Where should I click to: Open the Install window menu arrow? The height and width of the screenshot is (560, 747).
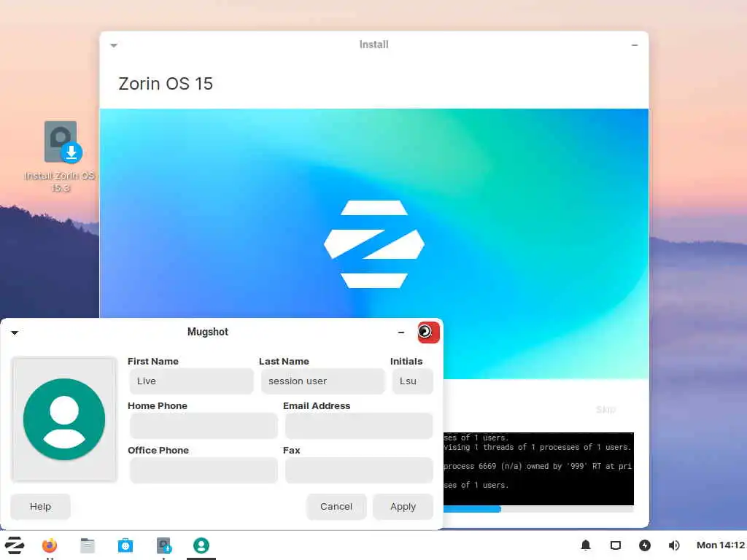pyautogui.click(x=114, y=45)
